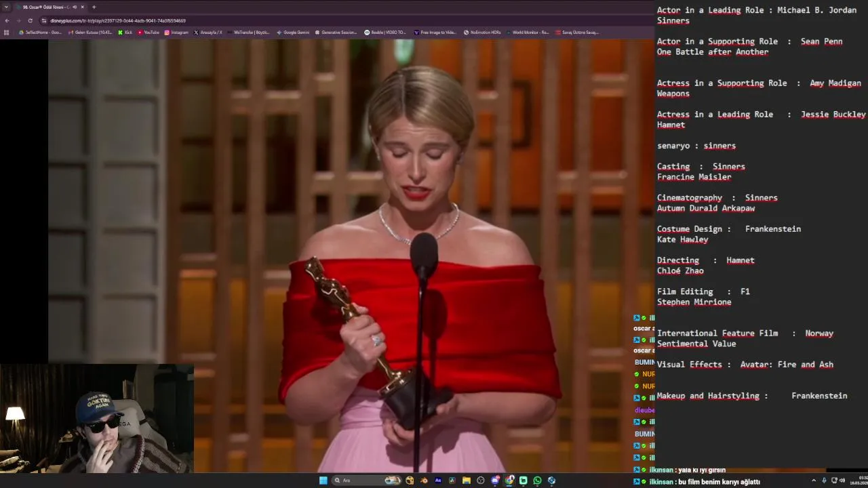Click the 'senaryo : sinners' line
This screenshot has width=868, height=488.
[x=696, y=146]
